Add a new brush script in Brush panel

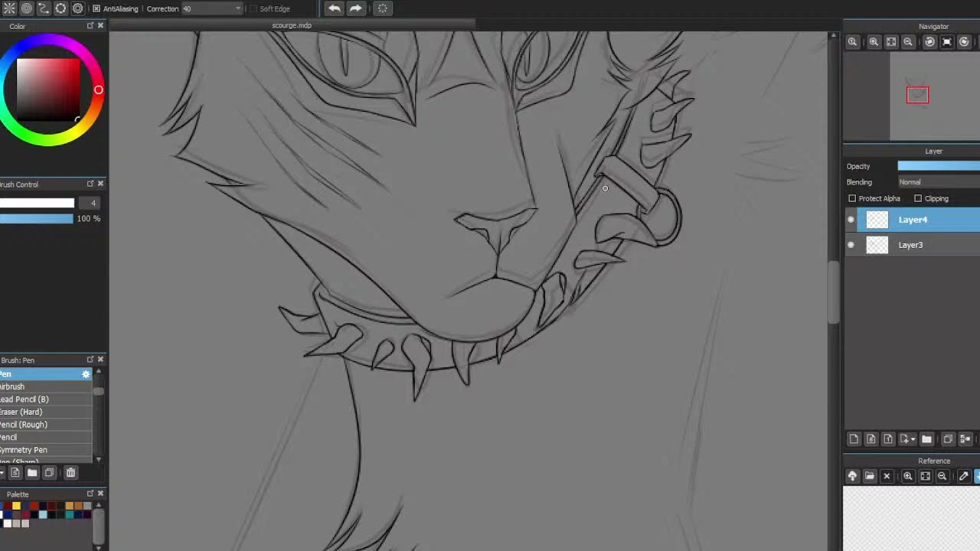tap(15, 473)
